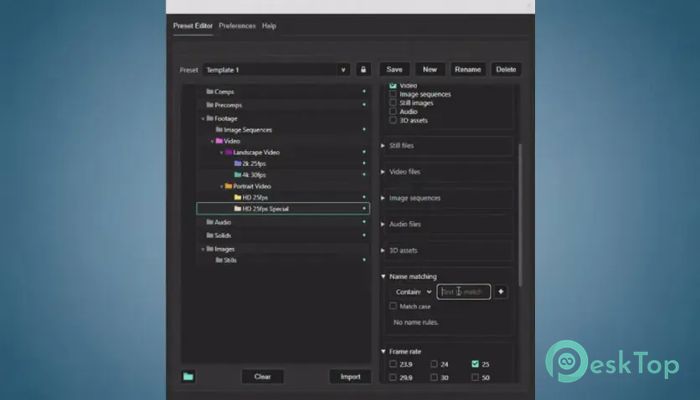This screenshot has width=700, height=400.
Task: Click the rule dot on Precomps row
Action: tap(364, 104)
